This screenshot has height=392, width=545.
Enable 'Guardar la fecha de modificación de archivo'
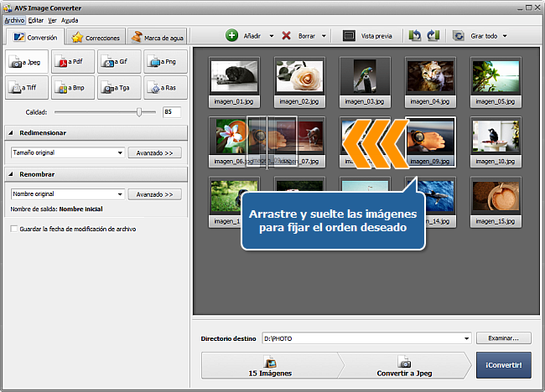tap(14, 229)
